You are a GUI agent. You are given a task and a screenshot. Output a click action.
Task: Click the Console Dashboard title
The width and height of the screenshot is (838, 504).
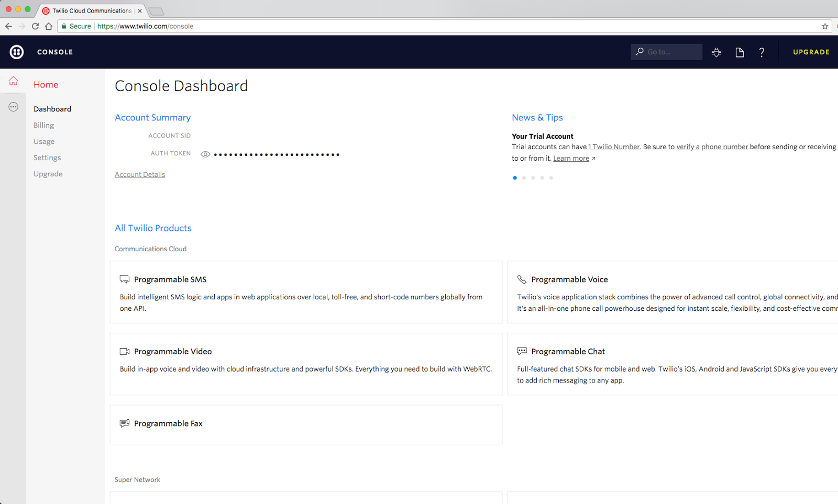[181, 86]
